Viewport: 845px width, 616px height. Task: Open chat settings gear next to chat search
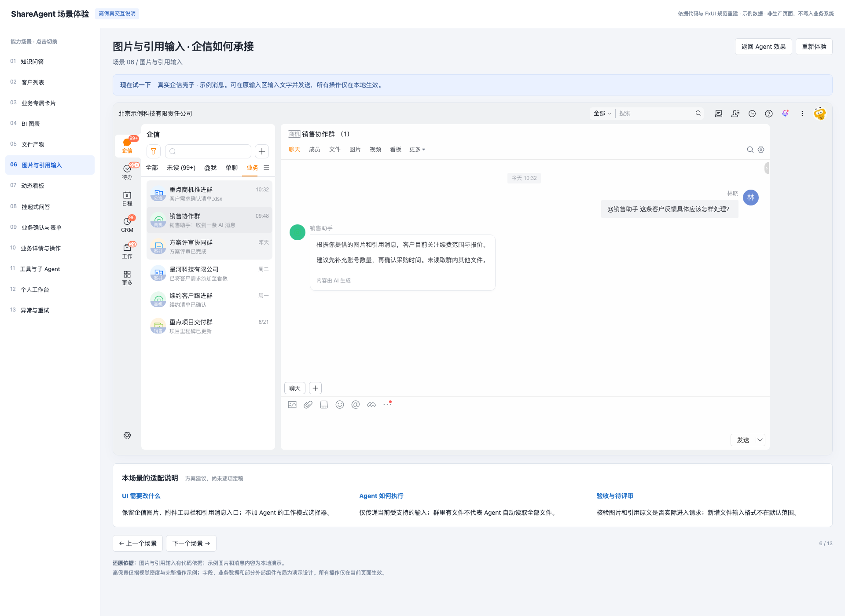tap(761, 150)
